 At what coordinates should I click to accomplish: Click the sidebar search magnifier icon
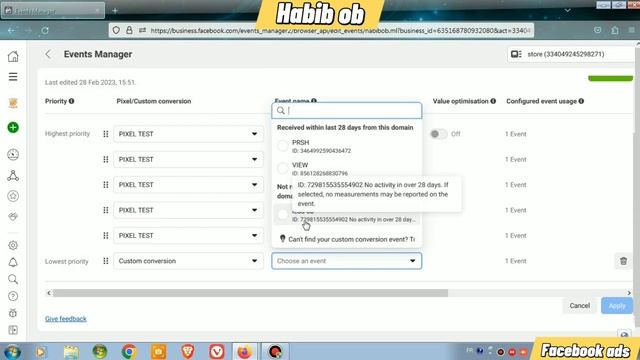[x=13, y=279]
